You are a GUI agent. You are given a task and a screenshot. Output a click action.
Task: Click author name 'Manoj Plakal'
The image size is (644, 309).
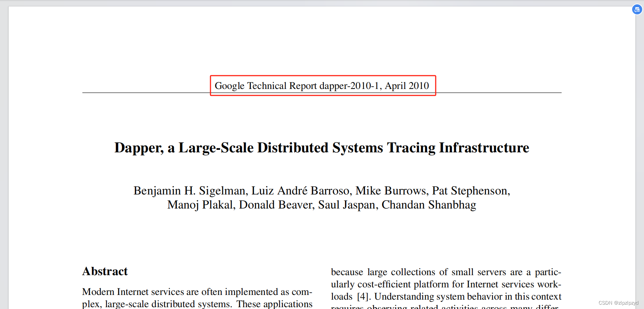200,205
